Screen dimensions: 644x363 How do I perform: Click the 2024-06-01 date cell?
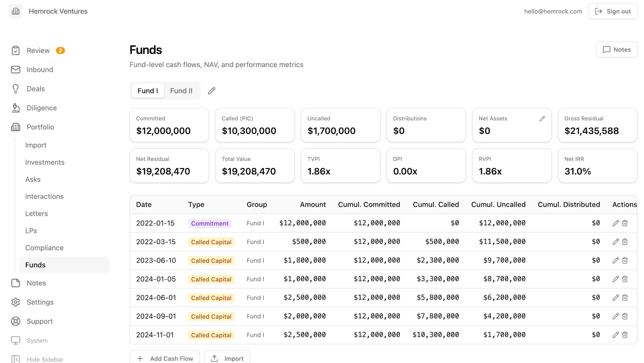(156, 298)
